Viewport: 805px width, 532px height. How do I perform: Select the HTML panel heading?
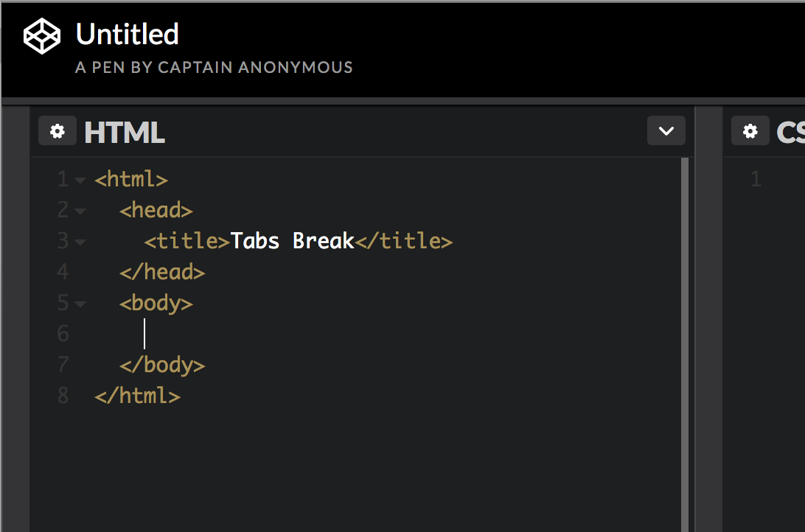coord(125,133)
